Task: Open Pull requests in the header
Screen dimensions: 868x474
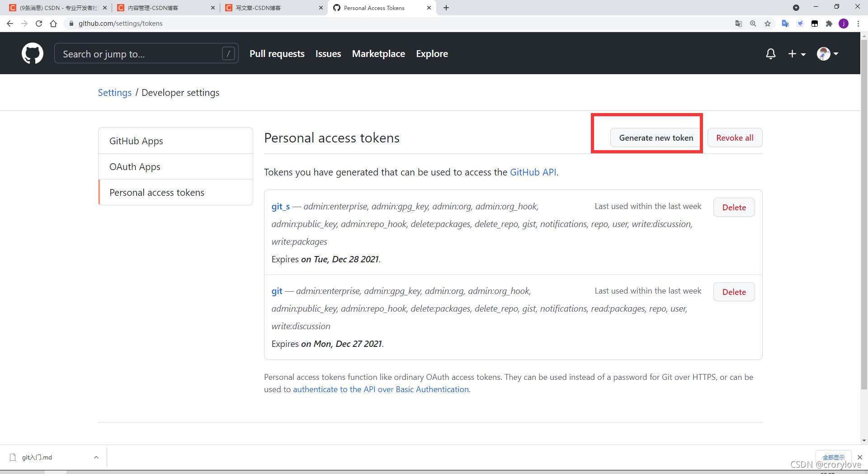Action: pos(277,54)
